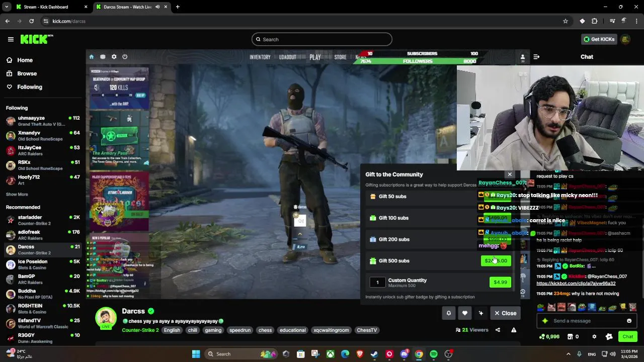
Task: Click the ChessTV tag
Action: [x=367, y=330]
